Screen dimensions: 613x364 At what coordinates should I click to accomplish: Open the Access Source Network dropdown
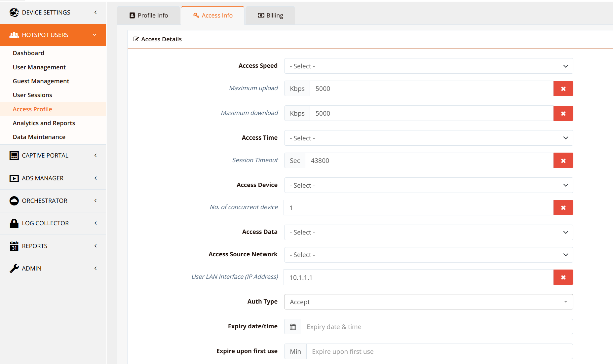[x=428, y=255]
